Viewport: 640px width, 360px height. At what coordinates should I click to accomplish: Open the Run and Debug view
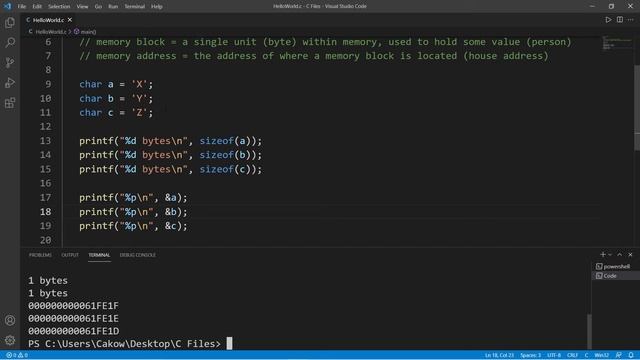(x=10, y=82)
